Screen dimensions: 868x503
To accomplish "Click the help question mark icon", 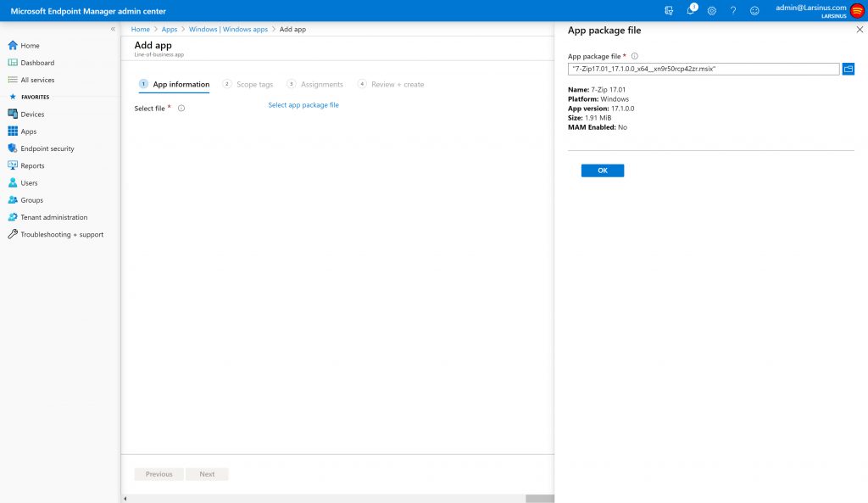I will tap(733, 10).
